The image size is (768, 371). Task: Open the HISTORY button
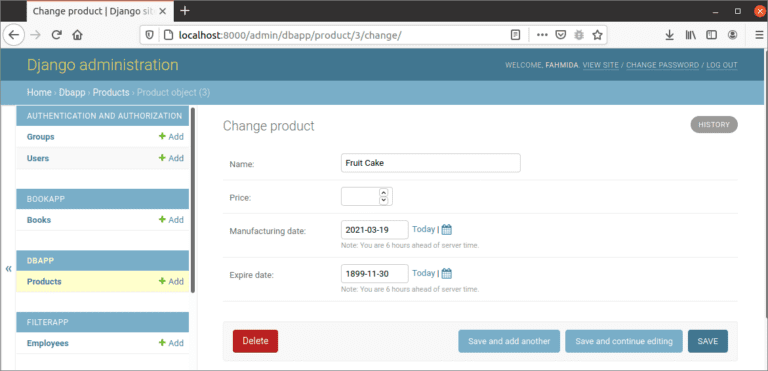(x=714, y=124)
